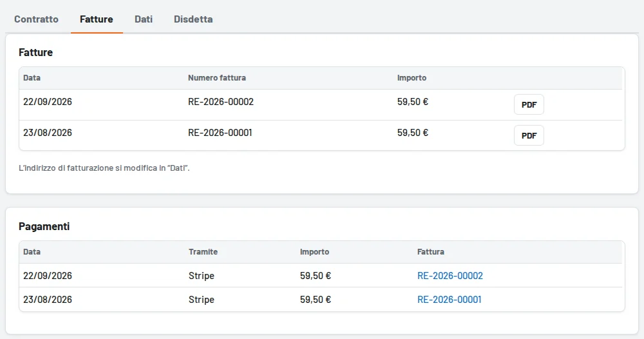Viewport: 644px width, 339px height.
Task: Click the Numero fattura column header
Action: point(217,78)
